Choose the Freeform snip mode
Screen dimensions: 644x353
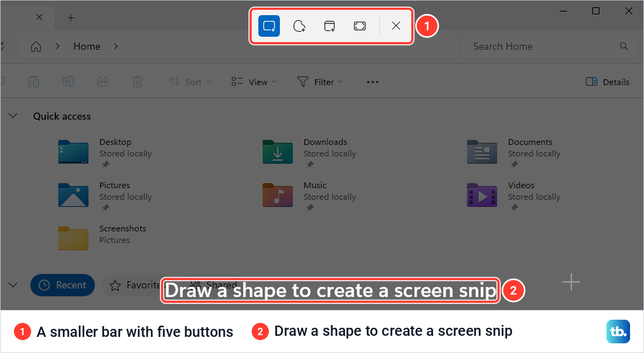299,26
